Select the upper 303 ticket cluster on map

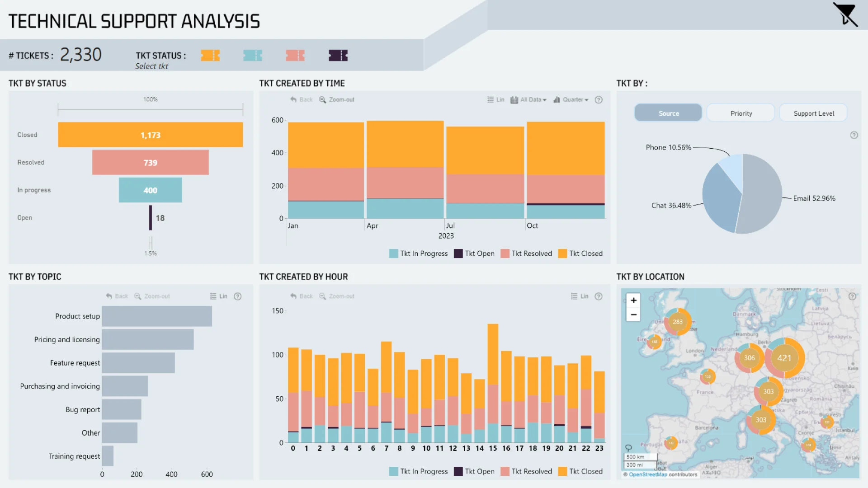coord(768,391)
